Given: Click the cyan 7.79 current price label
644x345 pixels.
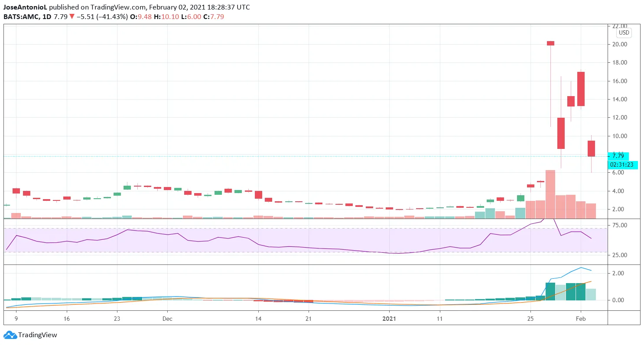Looking at the screenshot, I should [618, 156].
